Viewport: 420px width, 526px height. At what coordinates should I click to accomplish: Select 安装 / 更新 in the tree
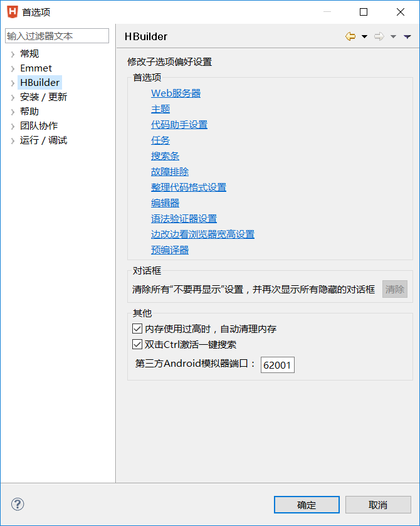pos(44,97)
